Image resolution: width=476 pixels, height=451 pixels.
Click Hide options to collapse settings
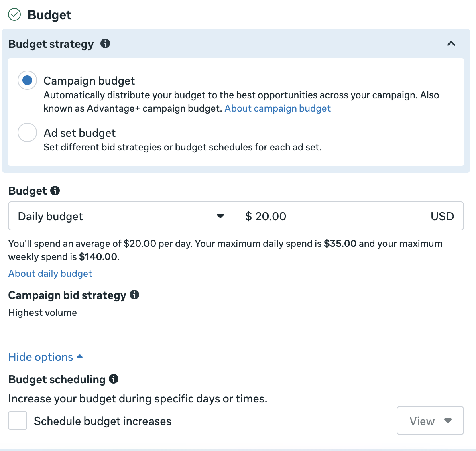(41, 357)
